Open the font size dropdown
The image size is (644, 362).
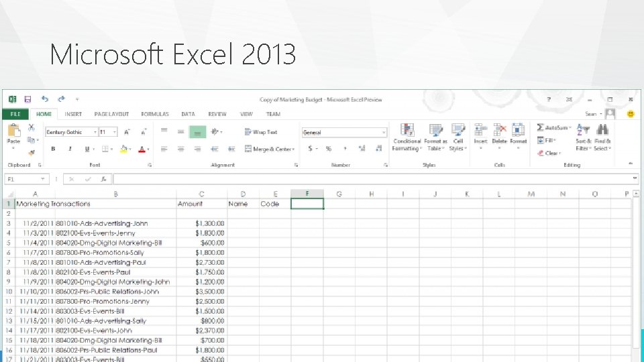click(115, 132)
